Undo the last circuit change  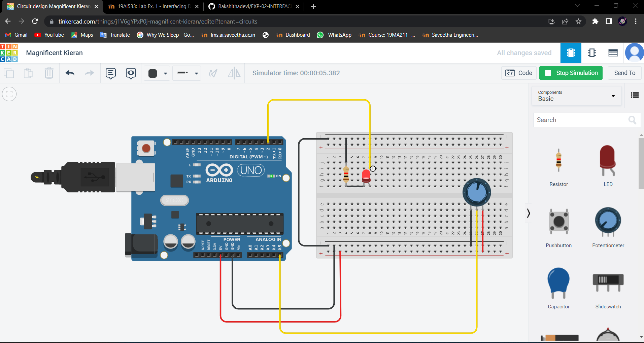click(x=70, y=73)
